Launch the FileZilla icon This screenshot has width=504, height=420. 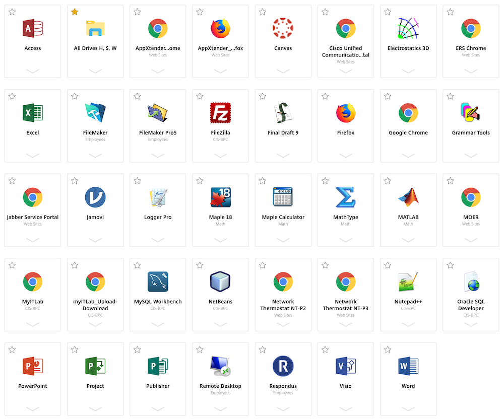[x=220, y=113]
